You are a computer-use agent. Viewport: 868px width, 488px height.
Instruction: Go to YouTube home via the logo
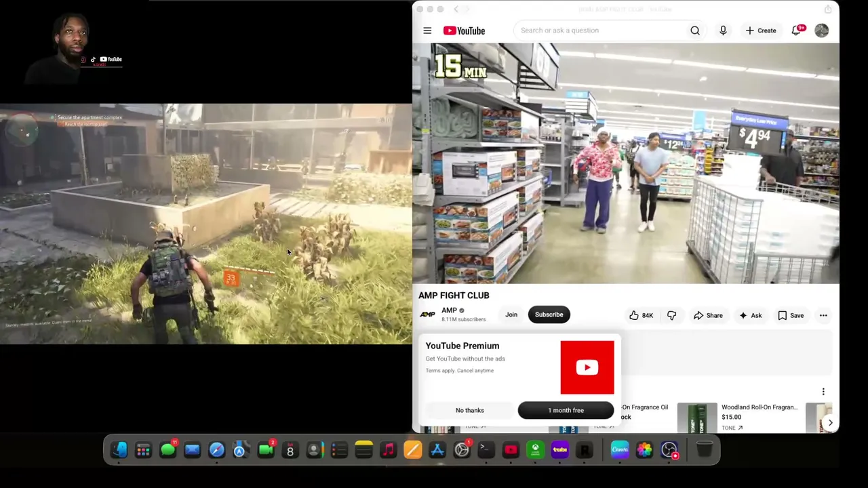point(465,30)
